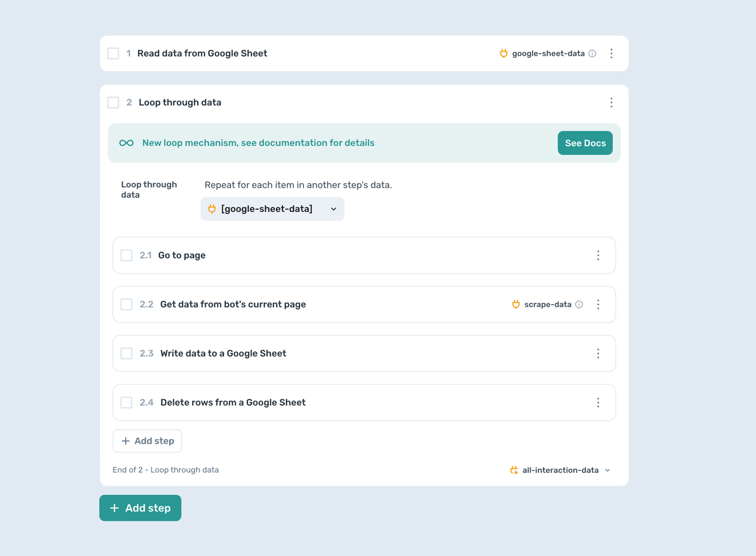Click the green Add step button

click(x=140, y=508)
